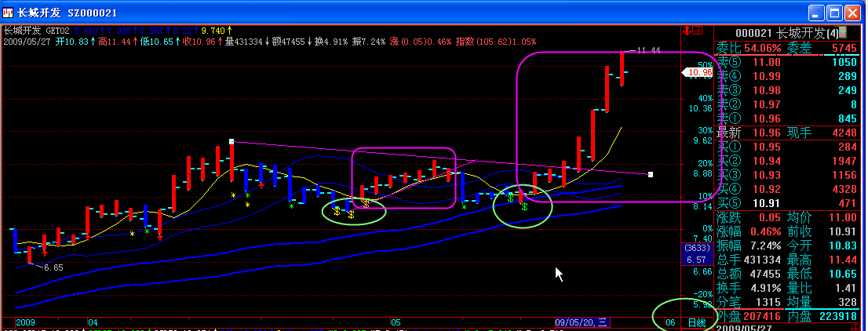This screenshot has width=868, height=331.
Task: Click the 50% level label on price axis
Action: 704,64
